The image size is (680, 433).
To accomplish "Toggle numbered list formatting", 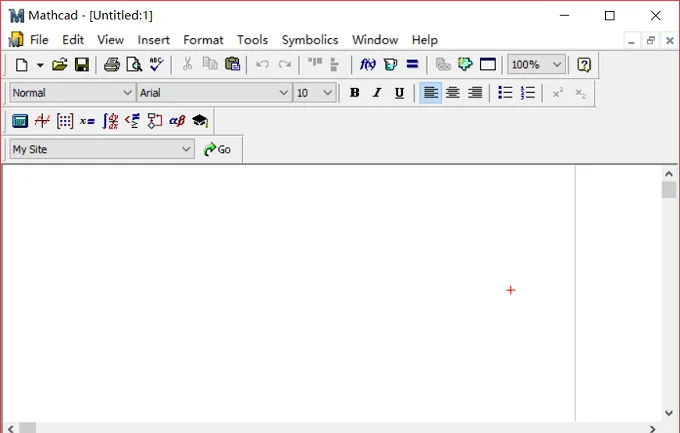I will pos(528,93).
